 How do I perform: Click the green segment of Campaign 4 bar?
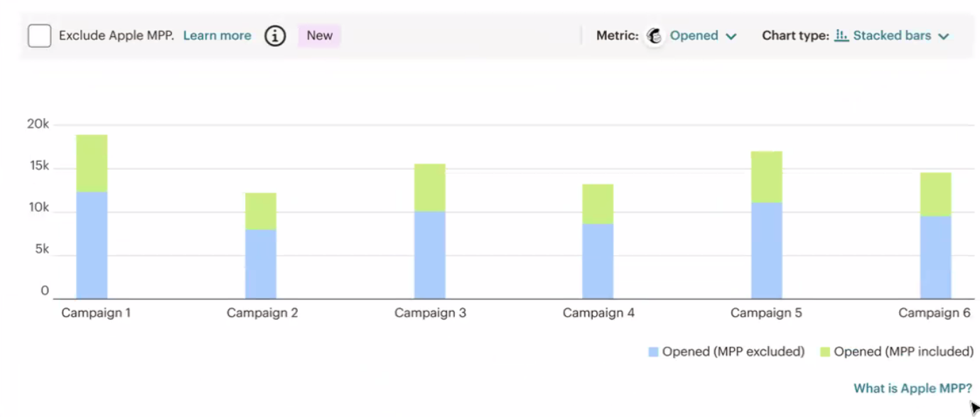pos(598,204)
